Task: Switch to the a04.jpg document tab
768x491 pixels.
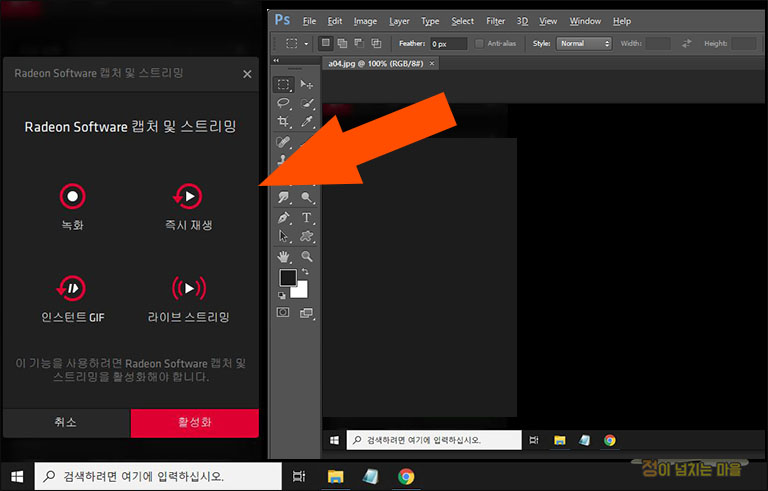Action: tap(375, 64)
